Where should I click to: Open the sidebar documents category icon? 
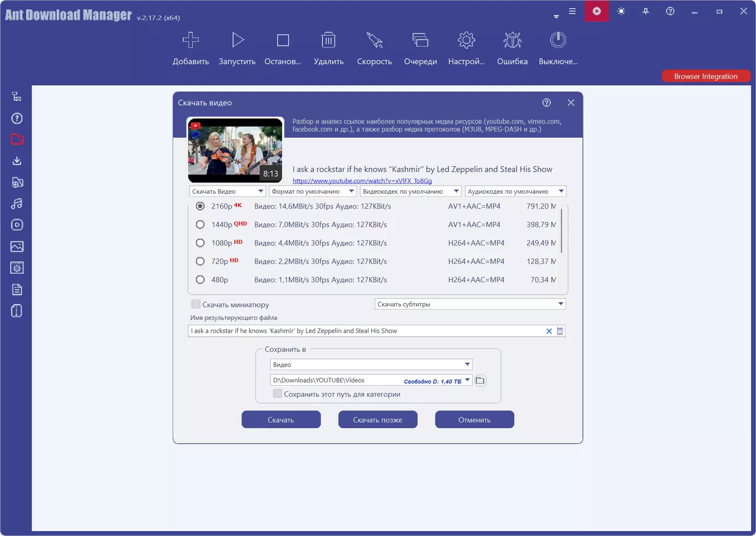pyautogui.click(x=17, y=290)
